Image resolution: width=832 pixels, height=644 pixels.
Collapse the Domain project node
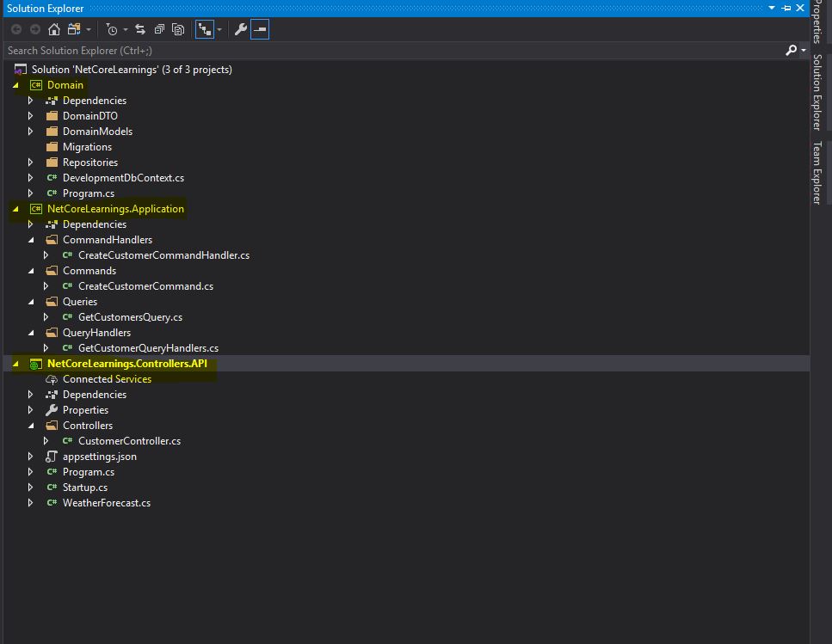[x=15, y=84]
